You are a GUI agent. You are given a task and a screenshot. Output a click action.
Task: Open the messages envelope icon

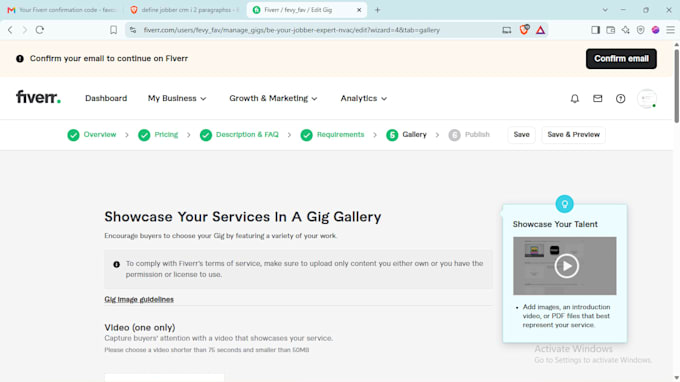pos(598,98)
